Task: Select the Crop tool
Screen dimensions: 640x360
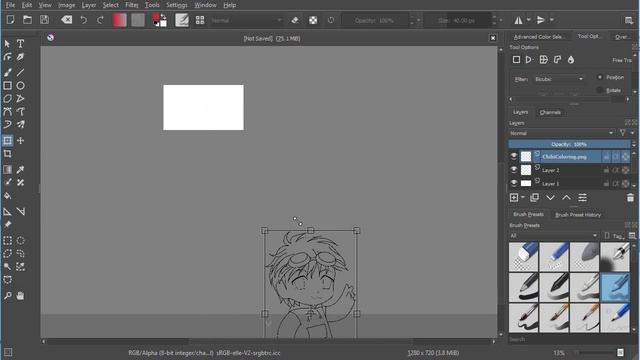Action: pos(7,154)
